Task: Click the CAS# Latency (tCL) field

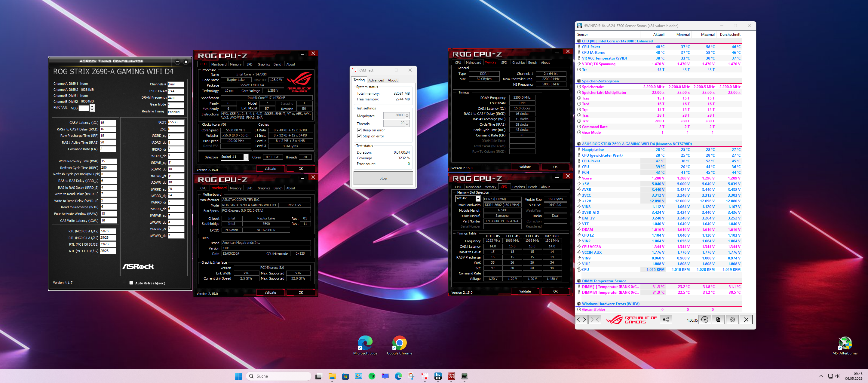Action: point(108,123)
